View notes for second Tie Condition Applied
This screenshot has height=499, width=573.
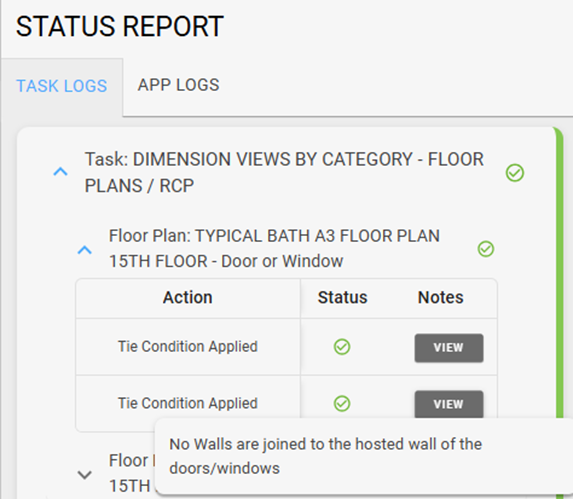[449, 404]
